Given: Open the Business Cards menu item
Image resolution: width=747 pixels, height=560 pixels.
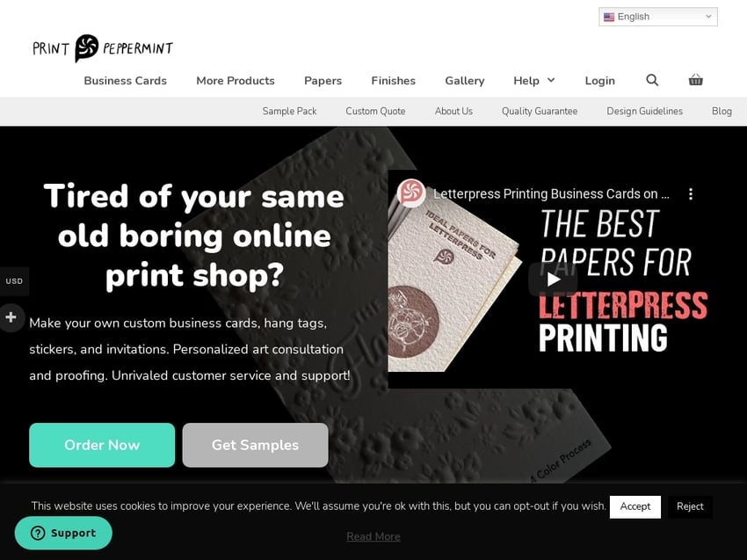Looking at the screenshot, I should pos(126,81).
